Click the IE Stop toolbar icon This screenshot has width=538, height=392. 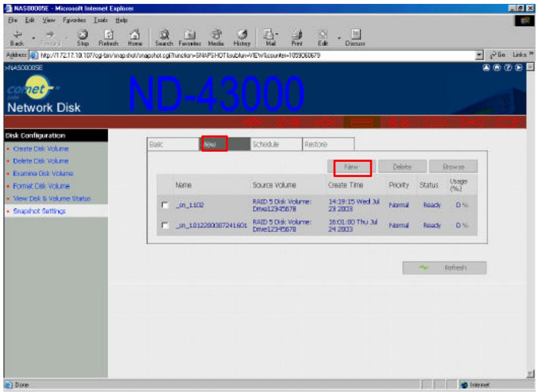83,38
